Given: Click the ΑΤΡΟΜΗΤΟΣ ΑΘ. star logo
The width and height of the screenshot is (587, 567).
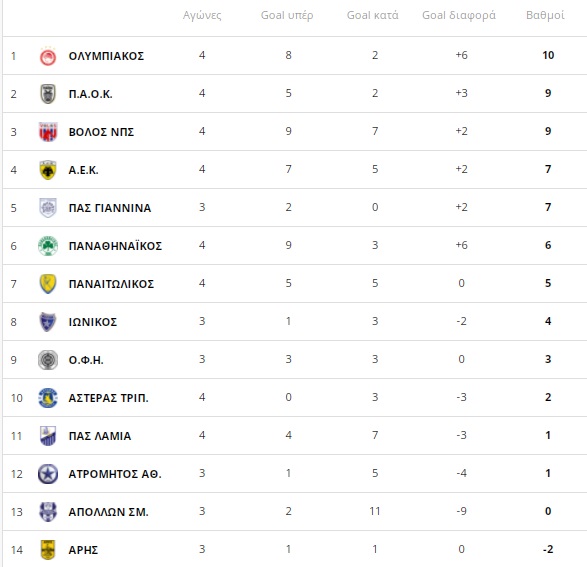Looking at the screenshot, I should [48, 474].
